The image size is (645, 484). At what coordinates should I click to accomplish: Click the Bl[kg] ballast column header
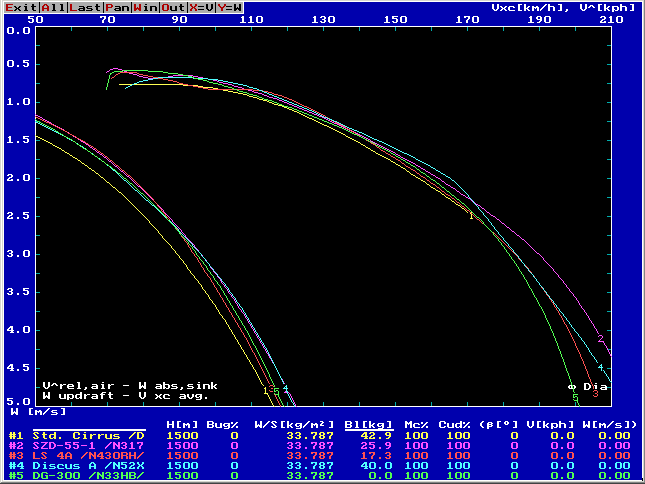pyautogui.click(x=368, y=425)
